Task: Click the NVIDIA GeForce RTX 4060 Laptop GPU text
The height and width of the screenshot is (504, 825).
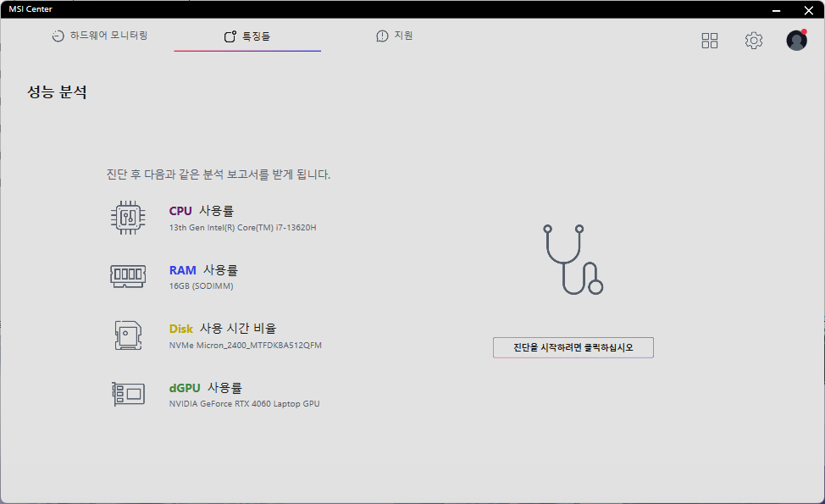Action: pos(244,404)
